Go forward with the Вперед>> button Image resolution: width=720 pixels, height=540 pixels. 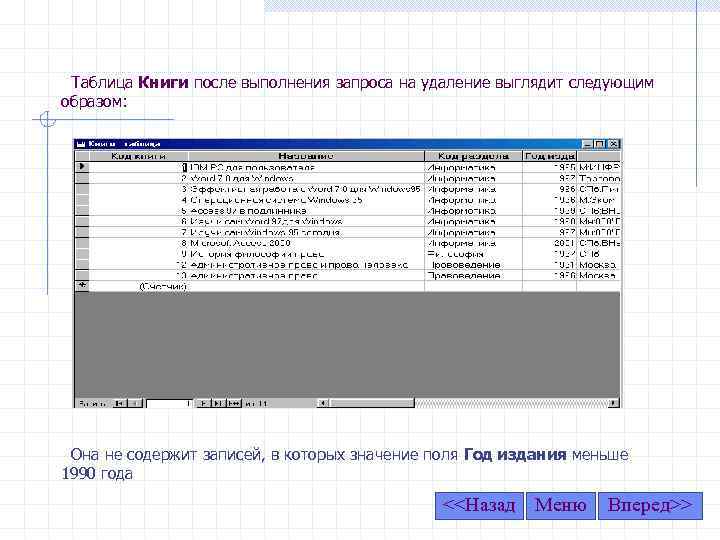click(650, 506)
